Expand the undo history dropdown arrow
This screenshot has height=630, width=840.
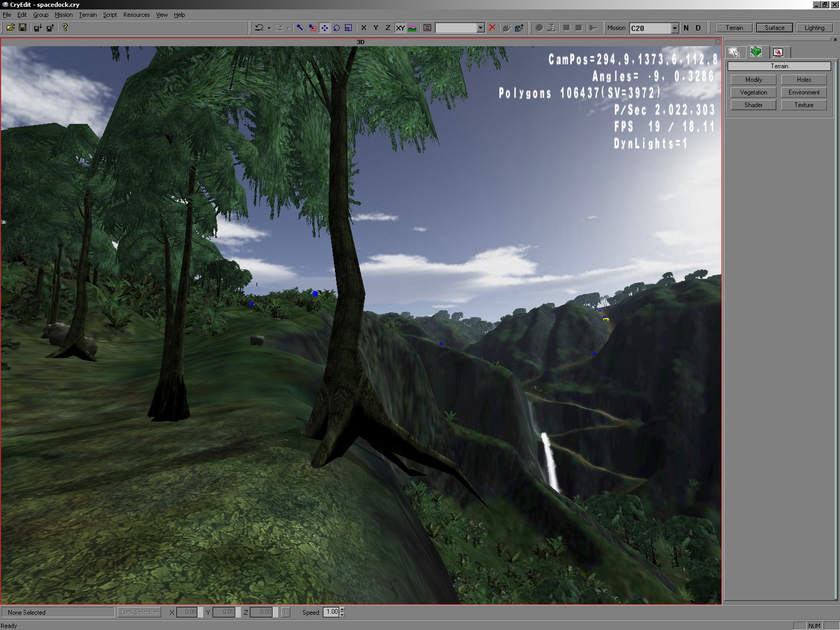269,28
